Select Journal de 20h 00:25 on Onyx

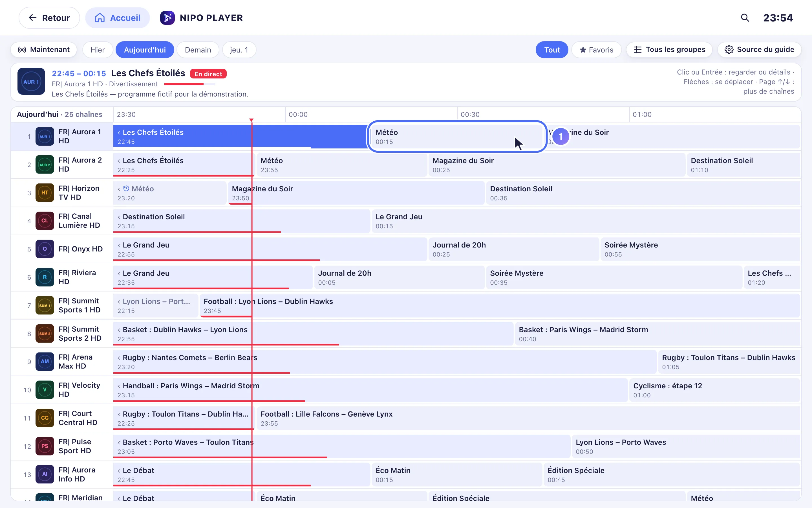(513, 249)
